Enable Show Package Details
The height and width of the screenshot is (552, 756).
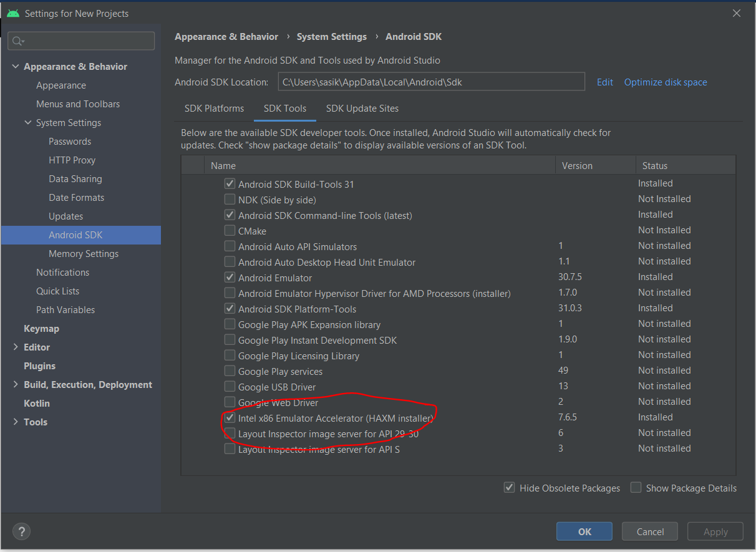636,488
